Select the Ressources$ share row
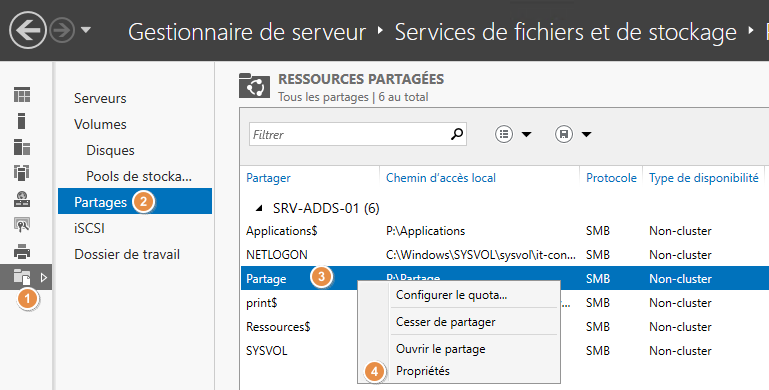769x390 pixels. [278, 327]
